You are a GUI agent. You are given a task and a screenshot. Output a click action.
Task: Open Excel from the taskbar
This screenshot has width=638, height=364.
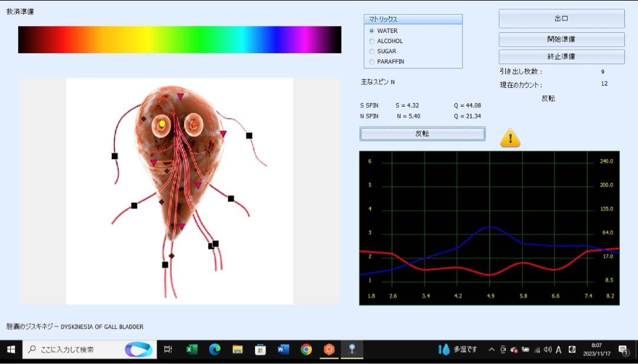click(x=192, y=349)
